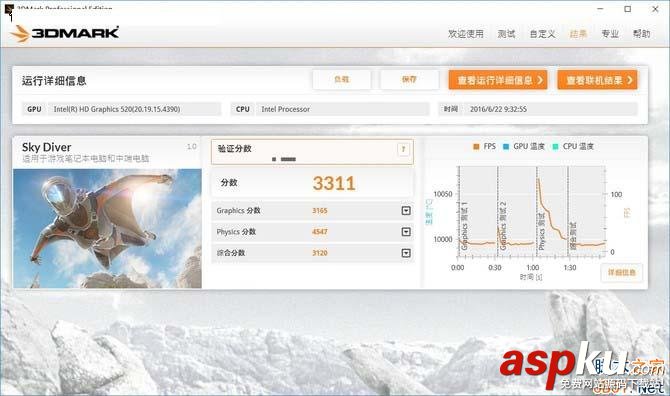Expand the Graphics 分数 row
The width and height of the screenshot is (670, 396).
click(406, 211)
